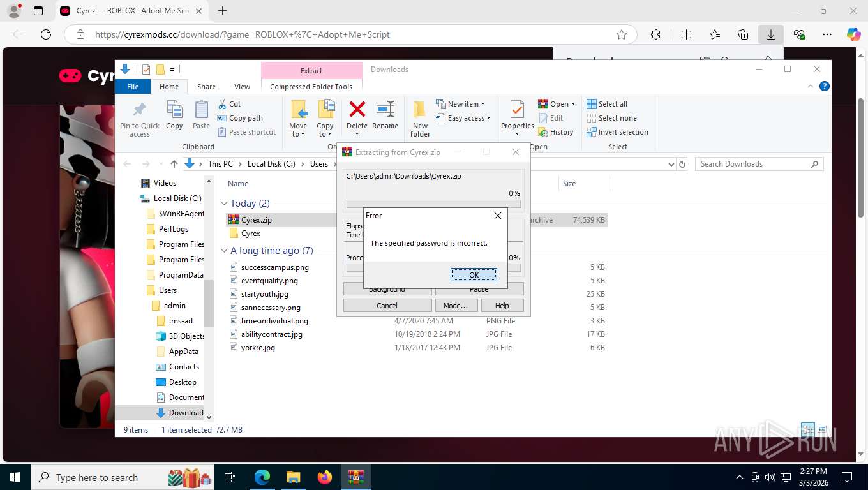The width and height of the screenshot is (868, 490).
Task: Select Videos in the navigation pane
Action: (x=165, y=183)
